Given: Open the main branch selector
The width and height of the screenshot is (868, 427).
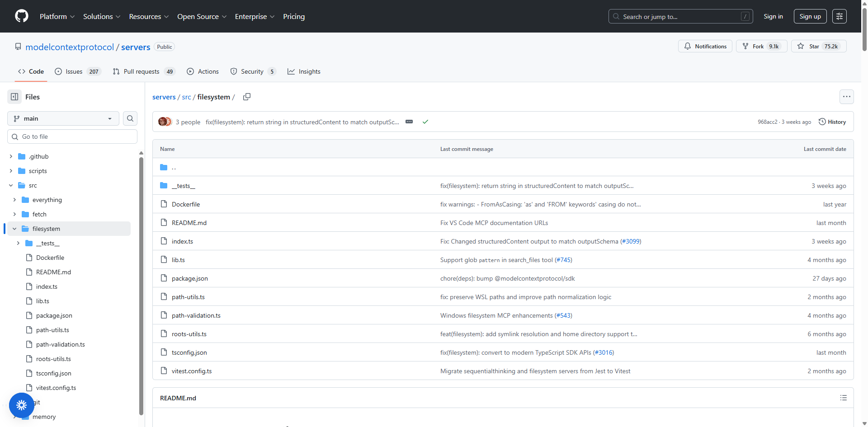Looking at the screenshot, I should point(62,118).
